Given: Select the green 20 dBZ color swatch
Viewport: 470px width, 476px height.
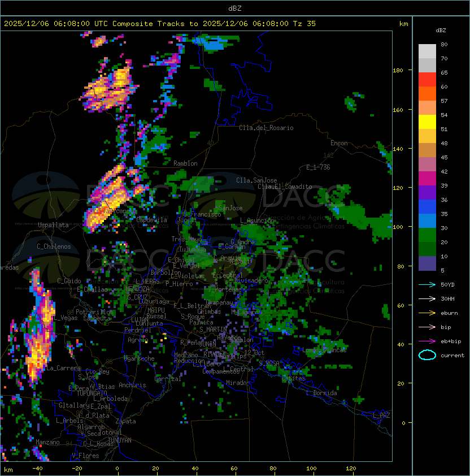Looking at the screenshot, I should [427, 235].
